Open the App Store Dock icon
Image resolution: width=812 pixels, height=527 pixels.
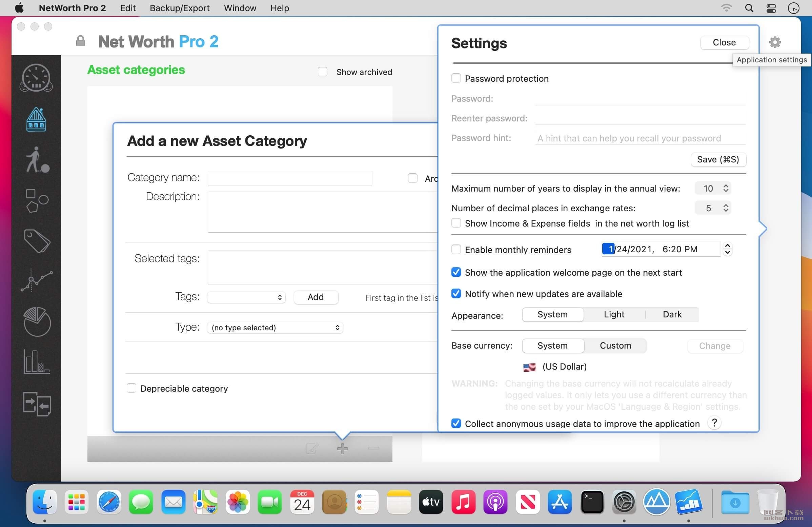(x=560, y=502)
